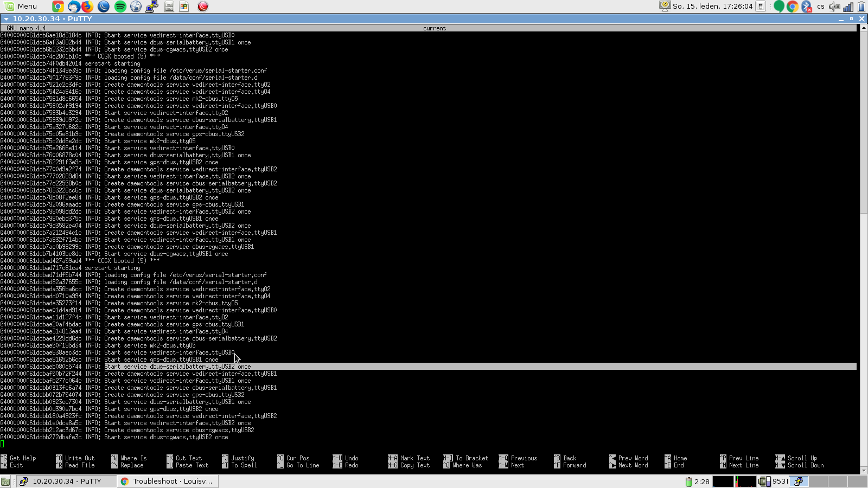The height and width of the screenshot is (488, 868).
Task: Launch Google Chrome from the top panel
Action: 58,7
